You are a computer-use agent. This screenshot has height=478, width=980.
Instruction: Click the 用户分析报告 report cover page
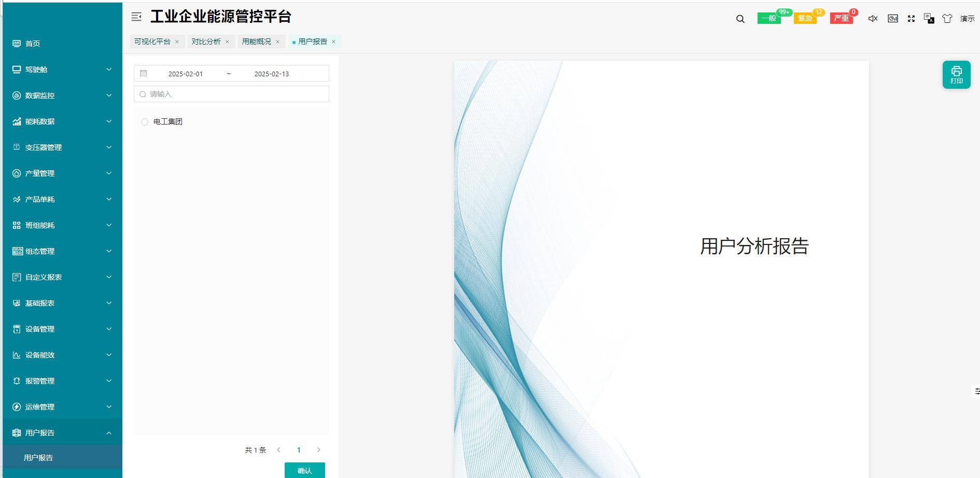coord(661,269)
